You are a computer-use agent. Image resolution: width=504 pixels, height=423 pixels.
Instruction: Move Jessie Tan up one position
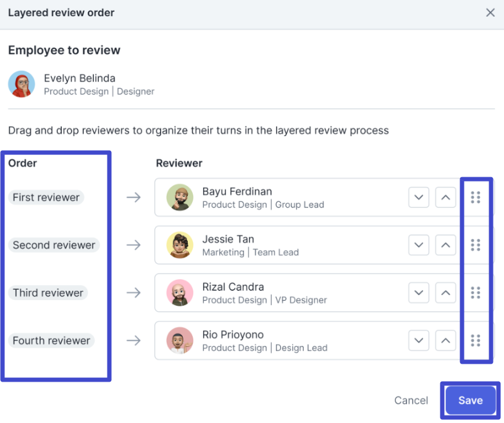(445, 245)
